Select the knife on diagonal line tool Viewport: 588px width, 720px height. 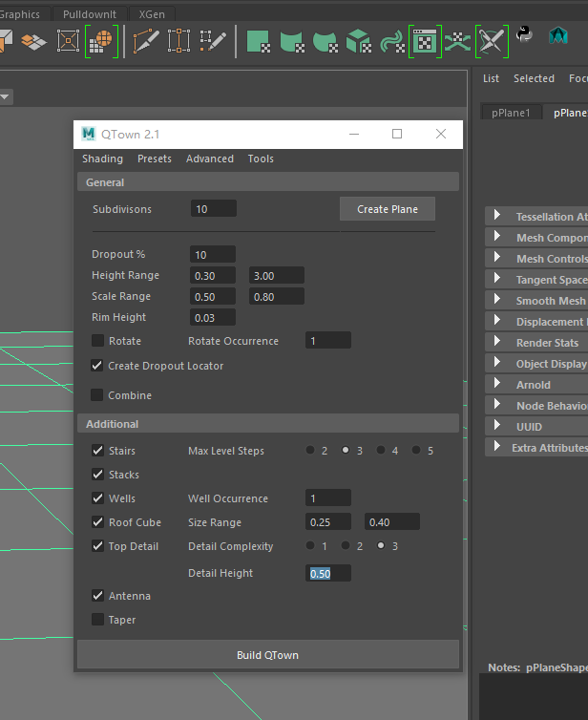pyautogui.click(x=146, y=41)
